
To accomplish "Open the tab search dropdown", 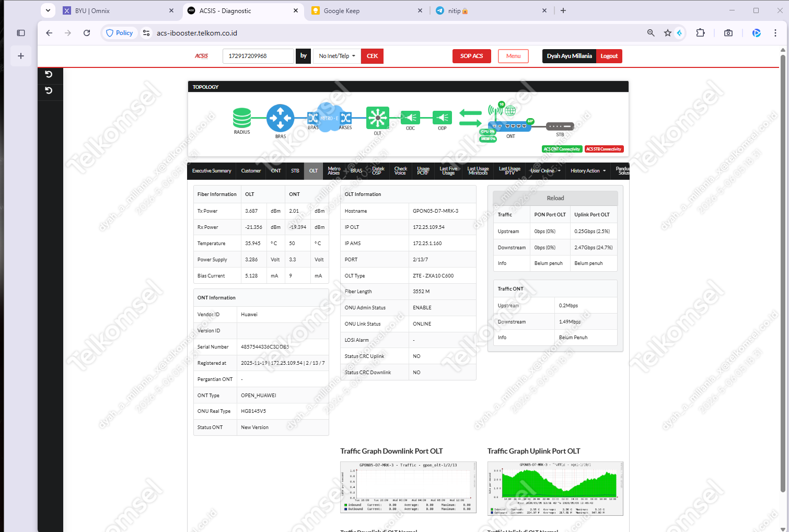I will 48,10.
